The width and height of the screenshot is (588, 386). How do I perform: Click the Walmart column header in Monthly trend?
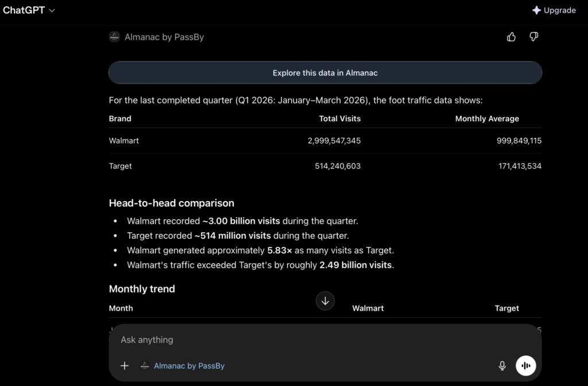click(368, 308)
